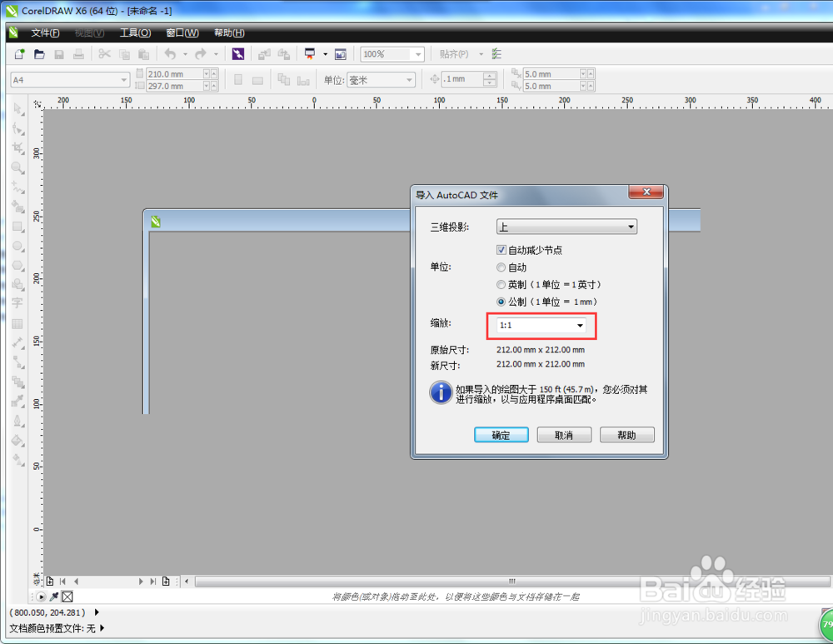833x644 pixels.
Task: Click the eyedropper icon in document palette
Action: coord(53,597)
